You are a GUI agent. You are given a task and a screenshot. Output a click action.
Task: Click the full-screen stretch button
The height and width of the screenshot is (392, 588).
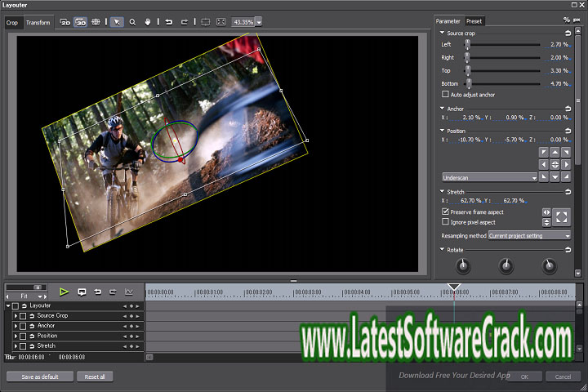(x=561, y=217)
